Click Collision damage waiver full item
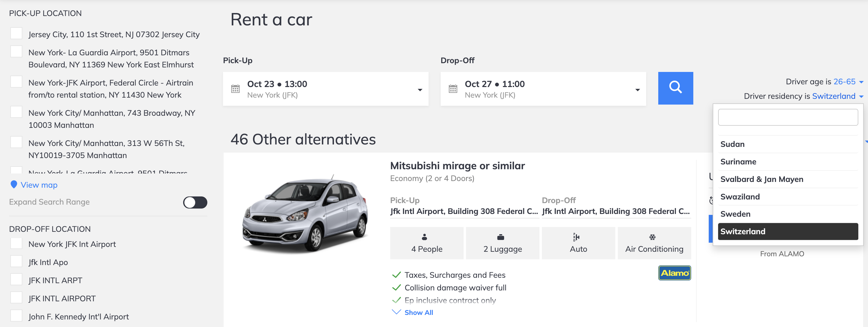868x327 pixels. point(455,288)
